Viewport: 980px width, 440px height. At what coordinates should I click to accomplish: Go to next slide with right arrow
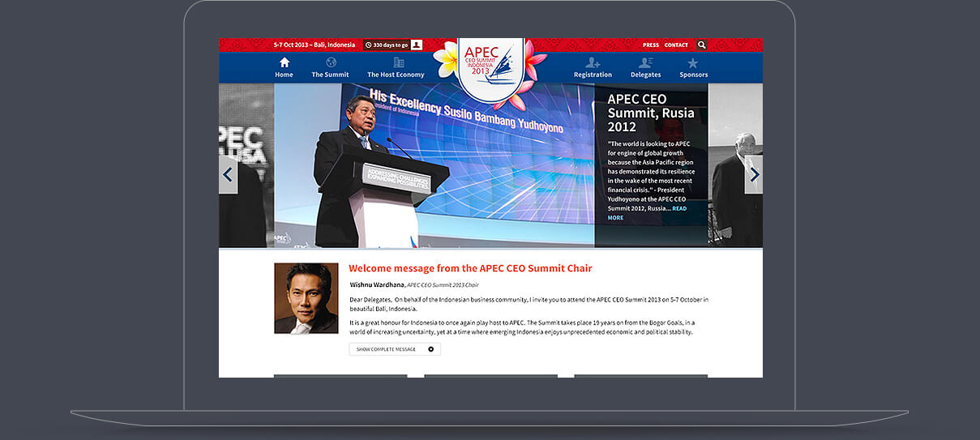click(754, 174)
